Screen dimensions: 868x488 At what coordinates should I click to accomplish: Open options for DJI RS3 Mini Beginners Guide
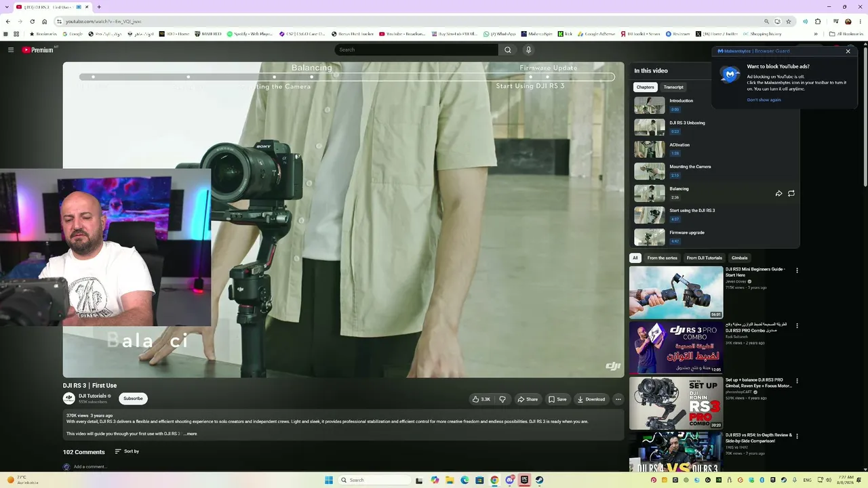pos(797,270)
